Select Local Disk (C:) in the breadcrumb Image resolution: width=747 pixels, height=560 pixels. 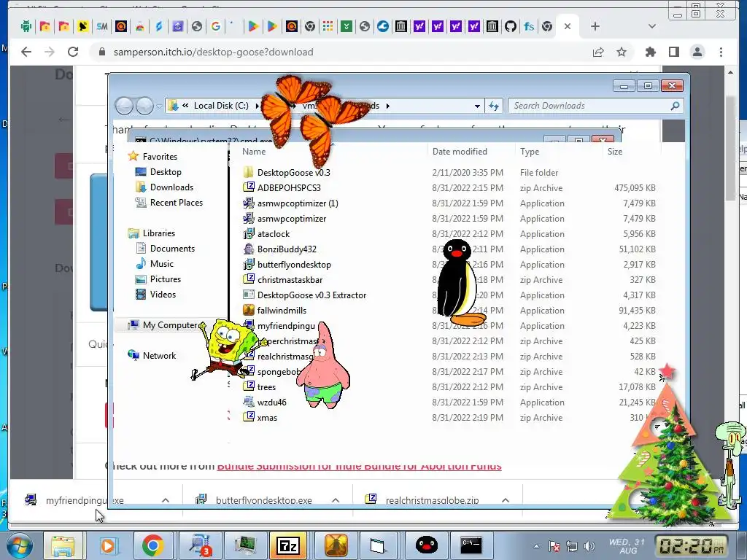pyautogui.click(x=221, y=106)
